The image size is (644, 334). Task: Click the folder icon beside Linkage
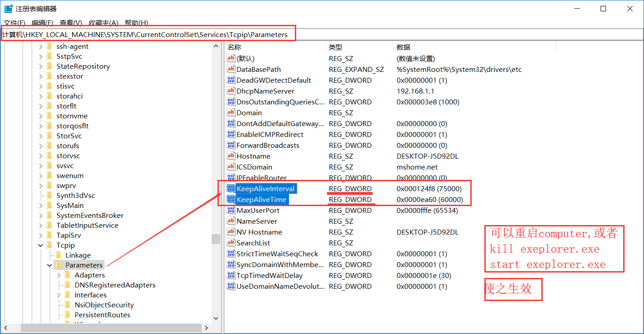59,255
